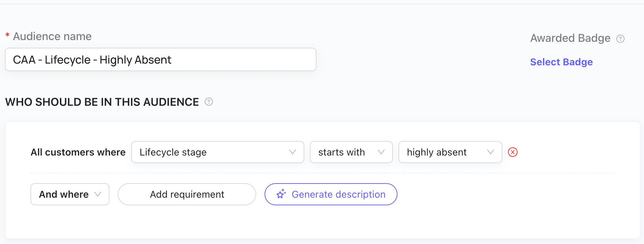Click the chevron arrow in highly absent field
The height and width of the screenshot is (244, 644).
coord(491,152)
